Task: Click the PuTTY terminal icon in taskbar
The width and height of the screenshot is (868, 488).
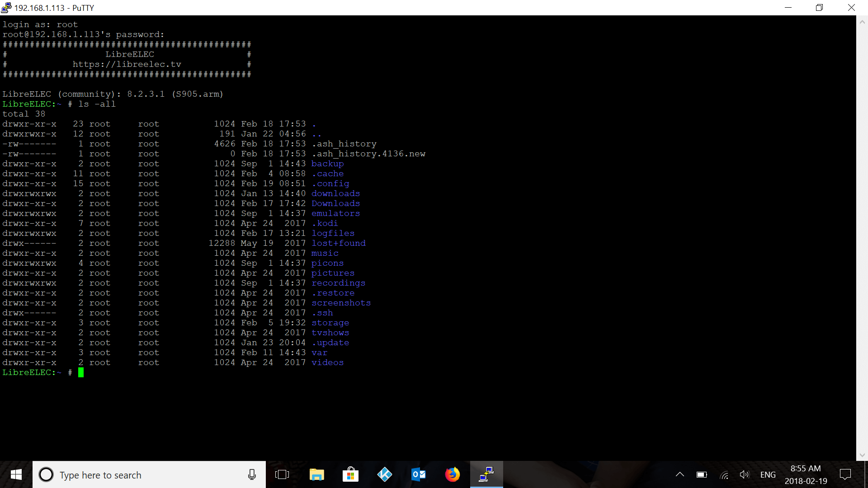Action: point(486,474)
